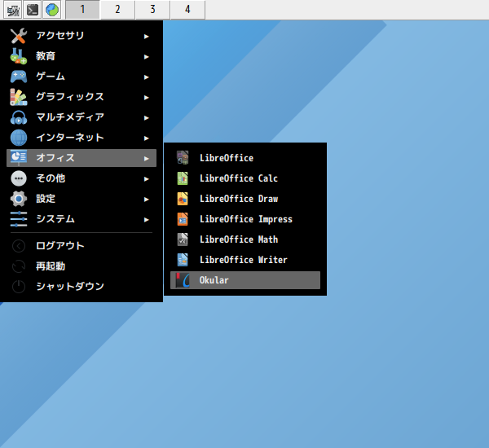Choose ログアウト from the menu
This screenshot has width=489, height=448.
click(x=81, y=246)
